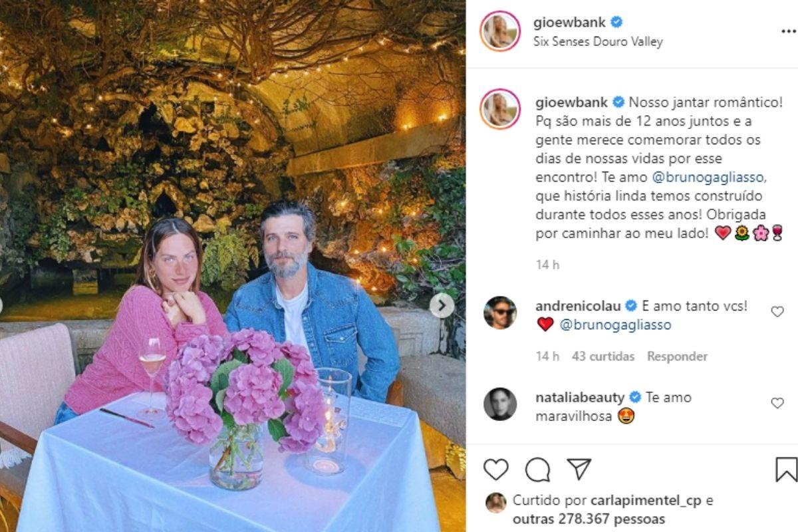Like nataliabeauty's comment heart
This screenshot has width=798, height=532.
point(777,403)
